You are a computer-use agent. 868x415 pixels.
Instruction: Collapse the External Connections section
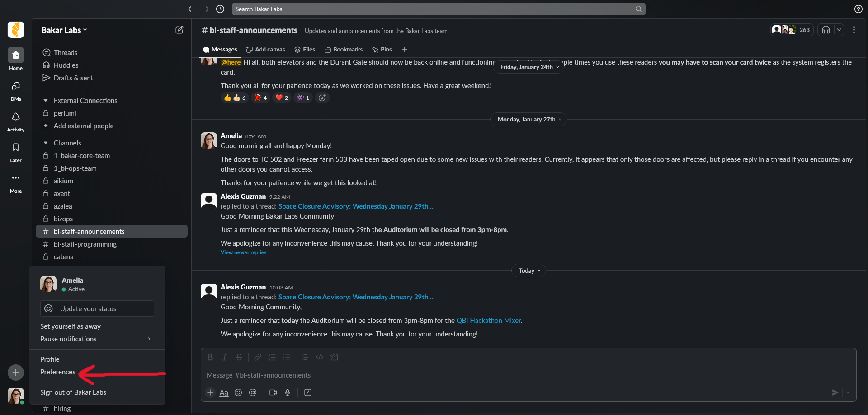point(45,101)
